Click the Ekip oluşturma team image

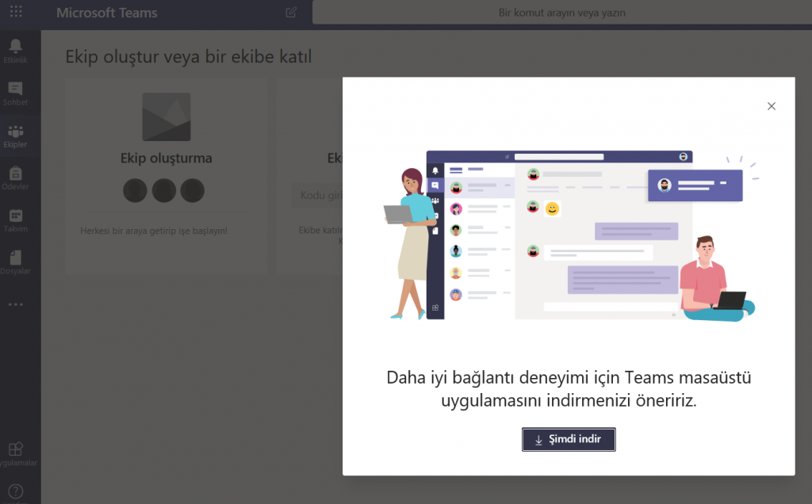tap(167, 117)
